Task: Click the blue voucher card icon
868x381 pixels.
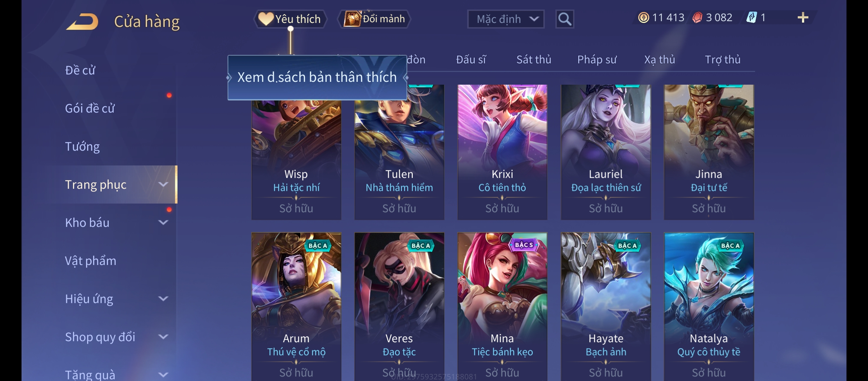Action: [x=752, y=18]
